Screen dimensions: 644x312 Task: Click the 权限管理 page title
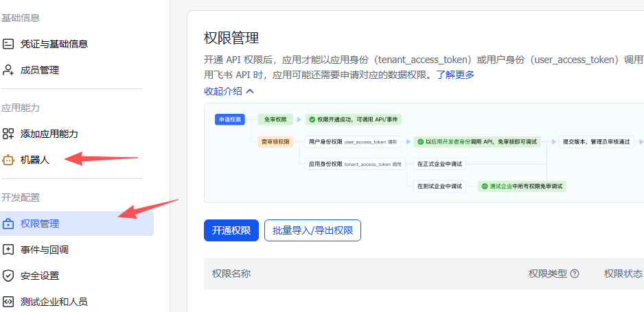(x=231, y=38)
